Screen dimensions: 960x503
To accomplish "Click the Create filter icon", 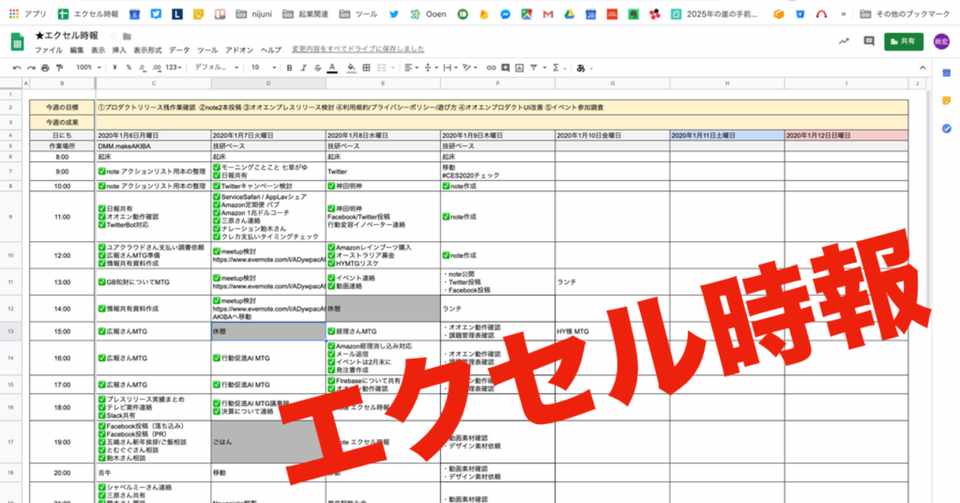I will 533,68.
